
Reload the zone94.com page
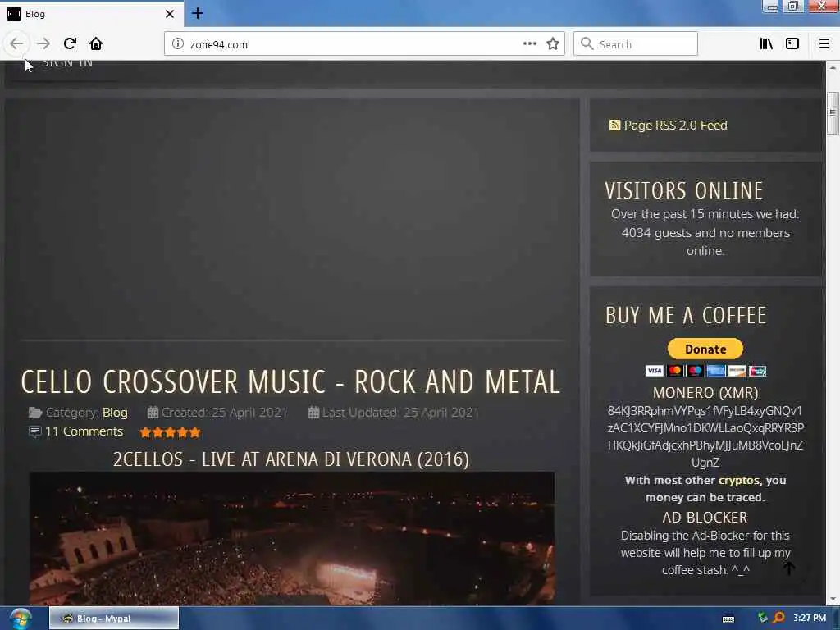tap(71, 43)
